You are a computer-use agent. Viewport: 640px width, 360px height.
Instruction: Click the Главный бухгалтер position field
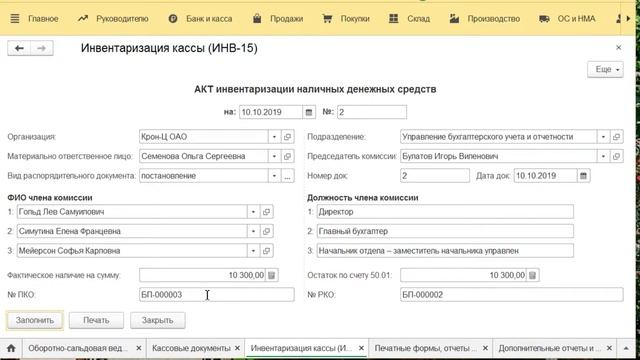pyautogui.click(x=445, y=231)
